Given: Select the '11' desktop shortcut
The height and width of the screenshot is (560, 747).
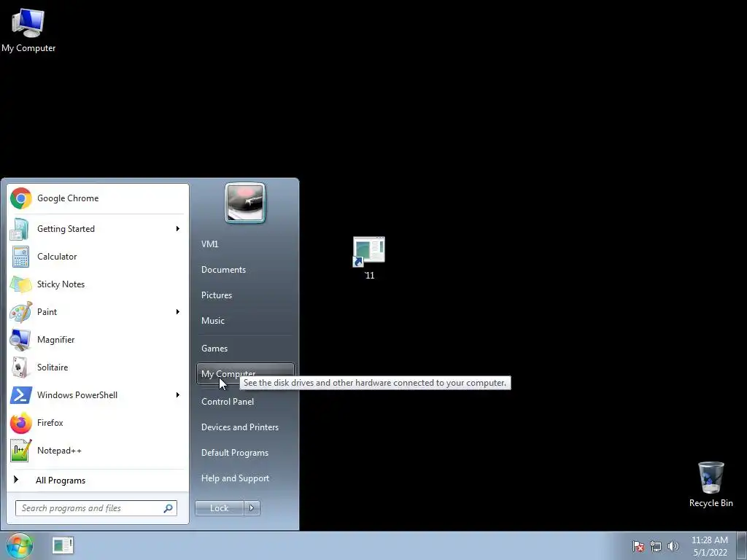Looking at the screenshot, I should [x=369, y=259].
